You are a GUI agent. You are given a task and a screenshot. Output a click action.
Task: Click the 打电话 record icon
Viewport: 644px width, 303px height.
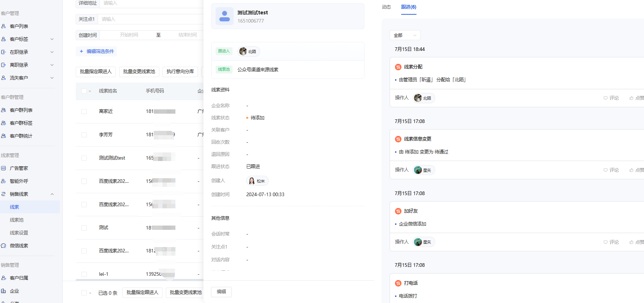[x=398, y=283]
